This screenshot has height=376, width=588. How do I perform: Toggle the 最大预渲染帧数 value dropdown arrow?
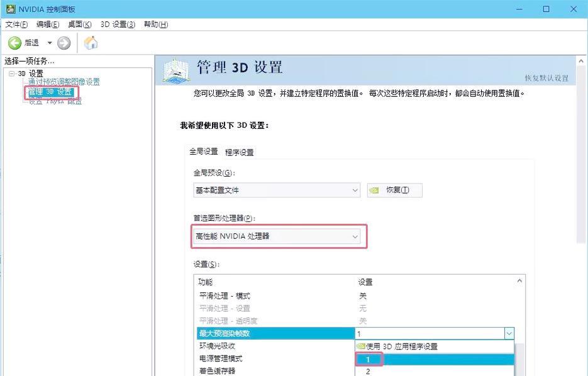[x=509, y=333]
